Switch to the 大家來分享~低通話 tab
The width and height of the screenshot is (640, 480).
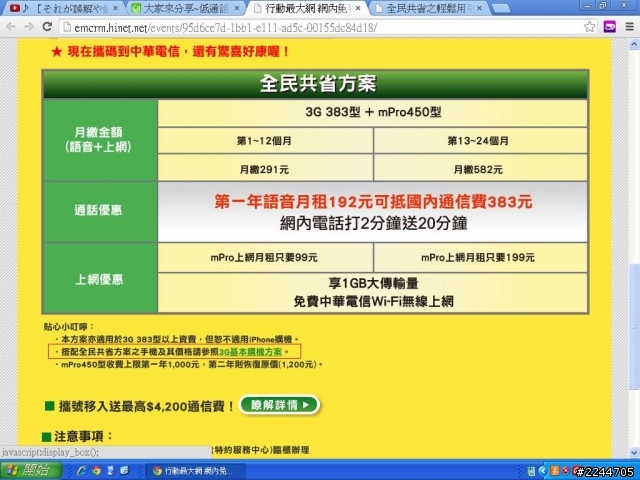184,8
